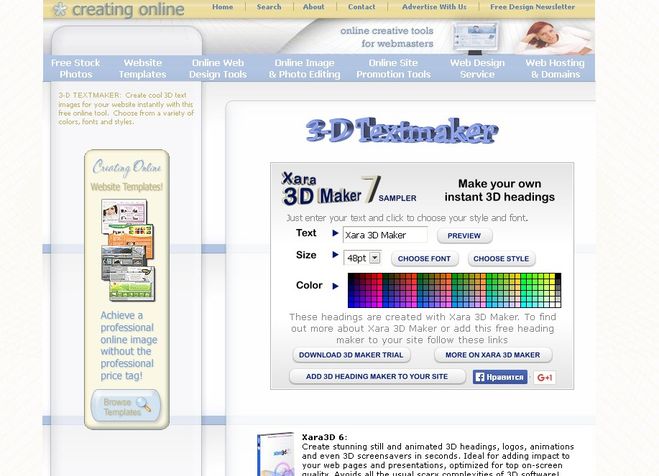Click MORE ON XARA 3D MAKER button

493,355
